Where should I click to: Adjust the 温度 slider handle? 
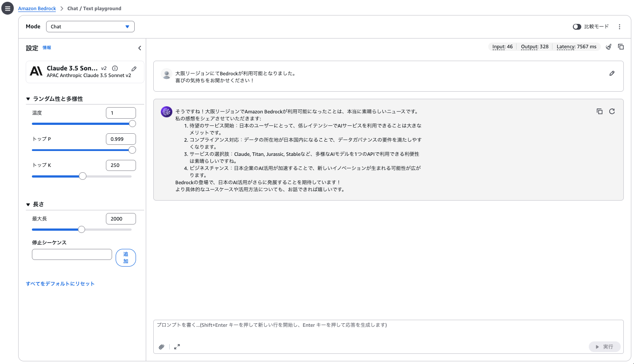click(132, 124)
